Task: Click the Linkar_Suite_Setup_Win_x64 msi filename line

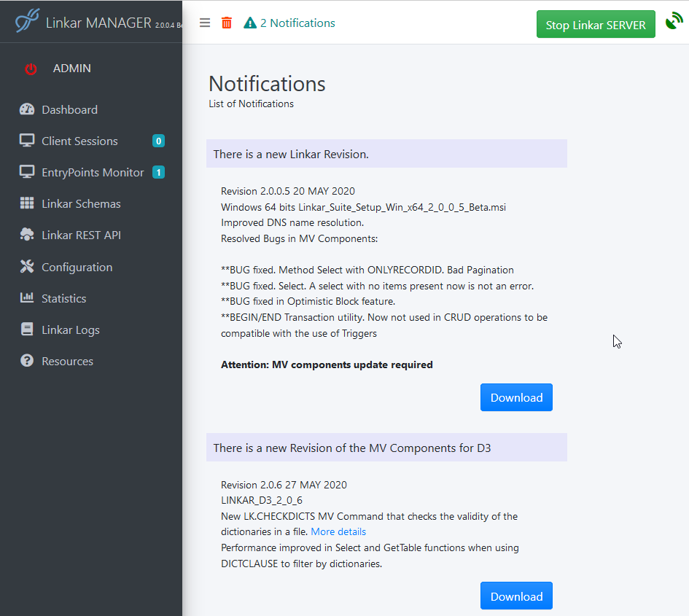Action: click(x=363, y=207)
